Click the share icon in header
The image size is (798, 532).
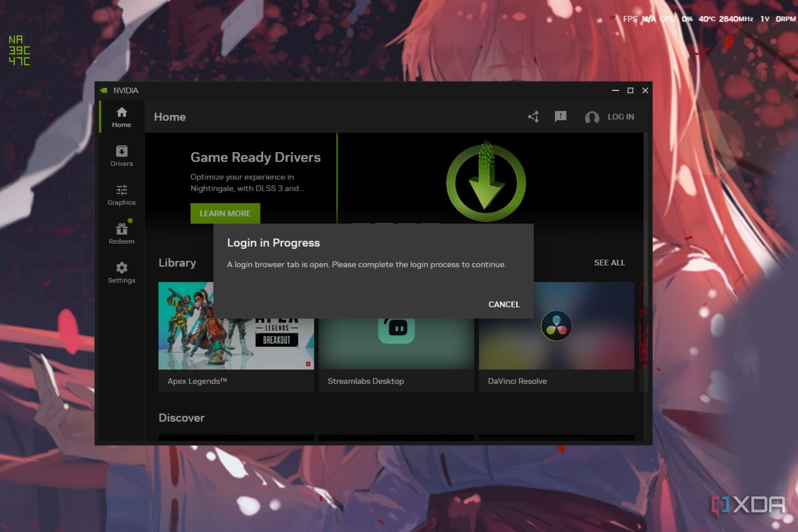[x=534, y=117]
